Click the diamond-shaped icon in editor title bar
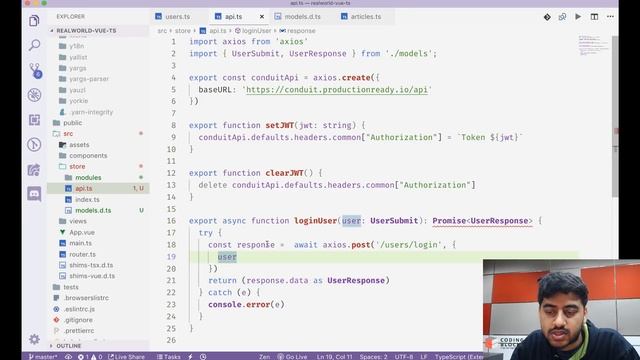 [547, 17]
